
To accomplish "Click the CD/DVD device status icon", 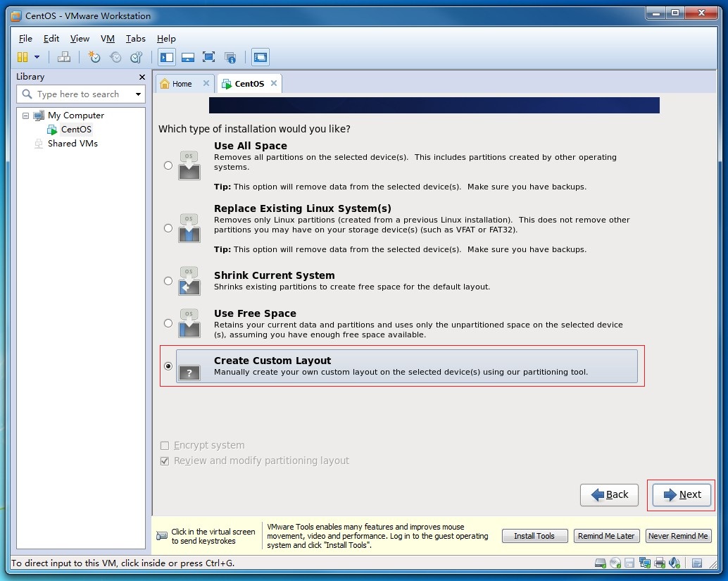I will coord(615,563).
